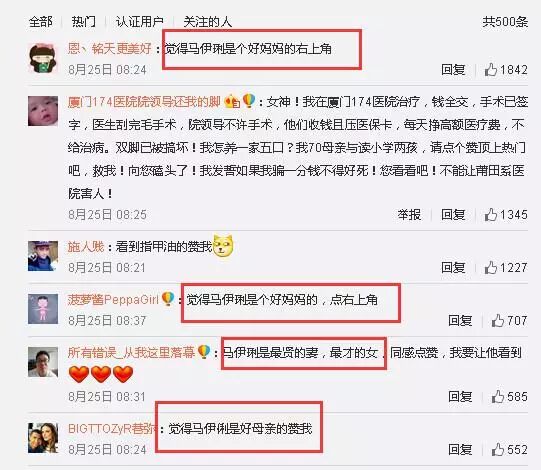Open 所有错误_从我这里落幕 profile avatar
The width and height of the screenshot is (541, 470).
[43, 362]
